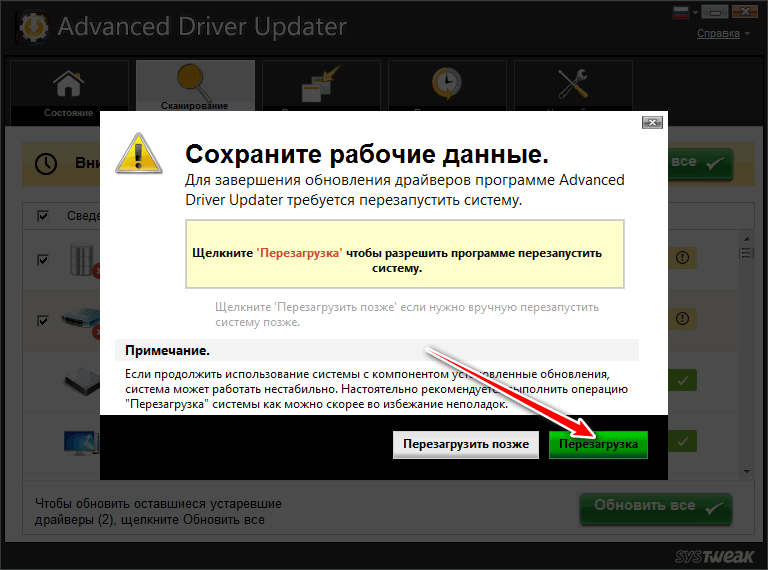Open the restore tab with clock icon
The height and width of the screenshot is (570, 768).
click(447, 86)
